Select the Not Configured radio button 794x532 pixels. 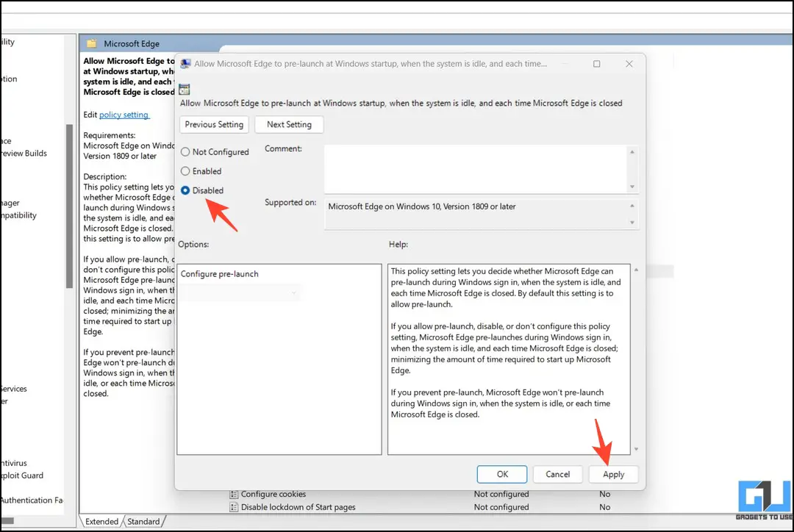pos(185,151)
